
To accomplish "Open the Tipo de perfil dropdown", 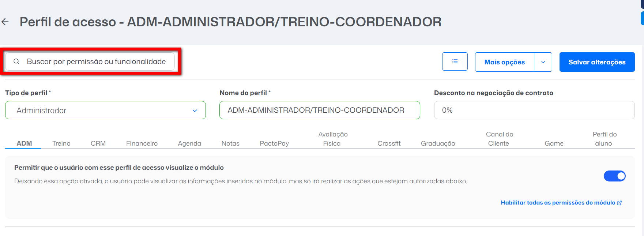I will 105,110.
